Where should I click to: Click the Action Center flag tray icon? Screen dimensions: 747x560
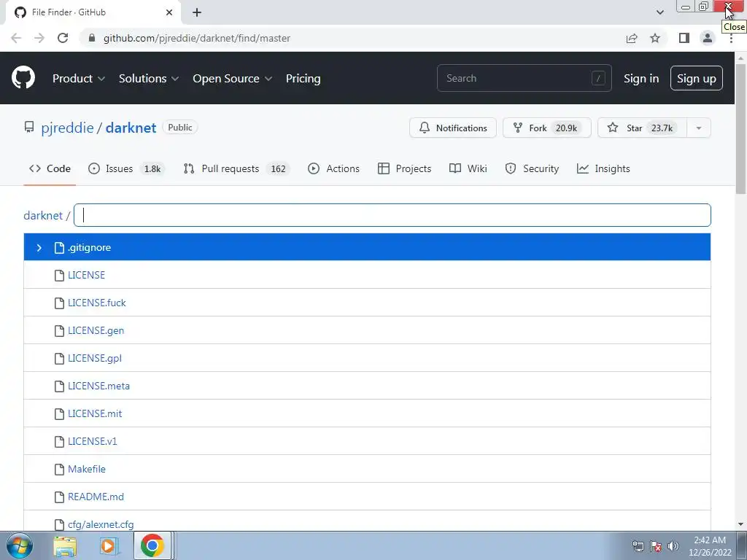pos(656,546)
